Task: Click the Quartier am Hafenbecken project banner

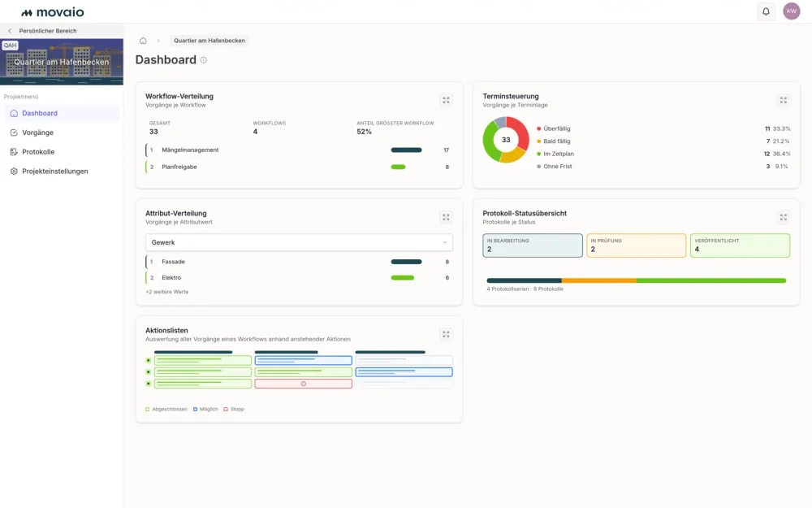Action: click(62, 62)
